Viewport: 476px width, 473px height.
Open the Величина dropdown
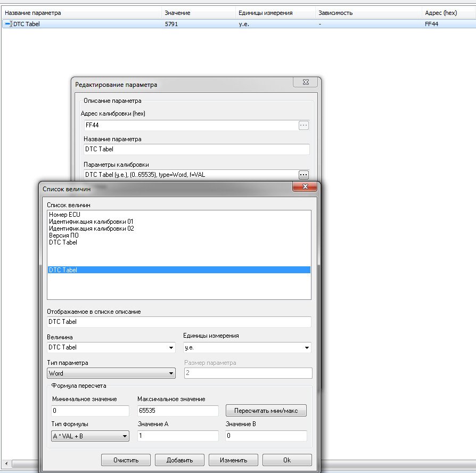[x=171, y=348]
